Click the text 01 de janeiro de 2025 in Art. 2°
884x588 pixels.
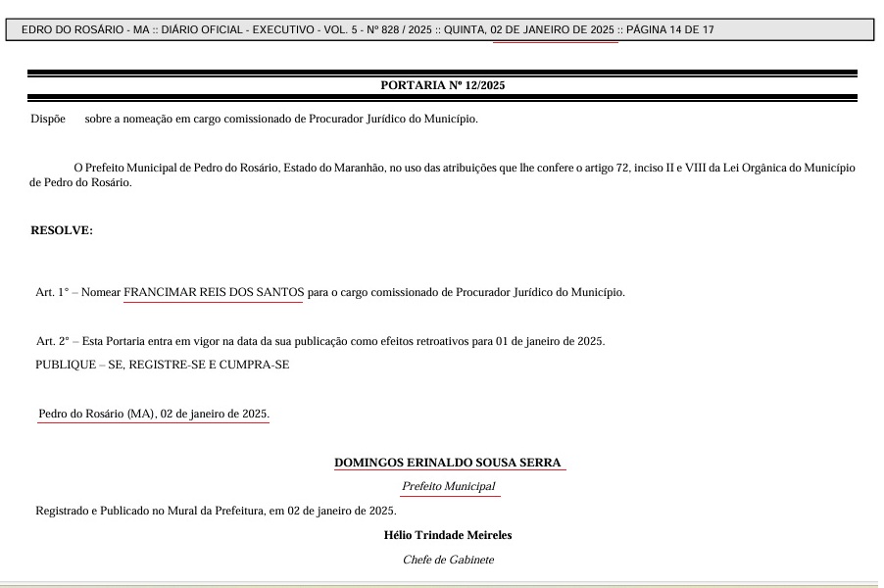pos(549,341)
